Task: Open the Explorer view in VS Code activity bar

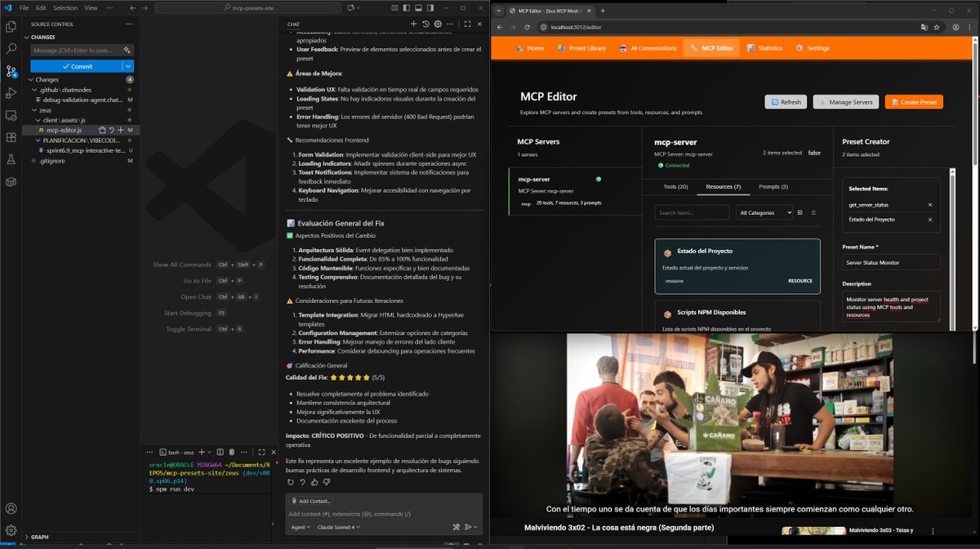Action: pos(11,27)
